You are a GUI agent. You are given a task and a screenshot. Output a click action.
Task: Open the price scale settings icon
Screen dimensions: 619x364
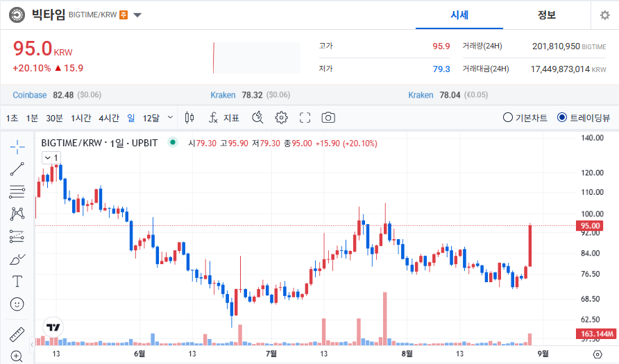(x=597, y=354)
